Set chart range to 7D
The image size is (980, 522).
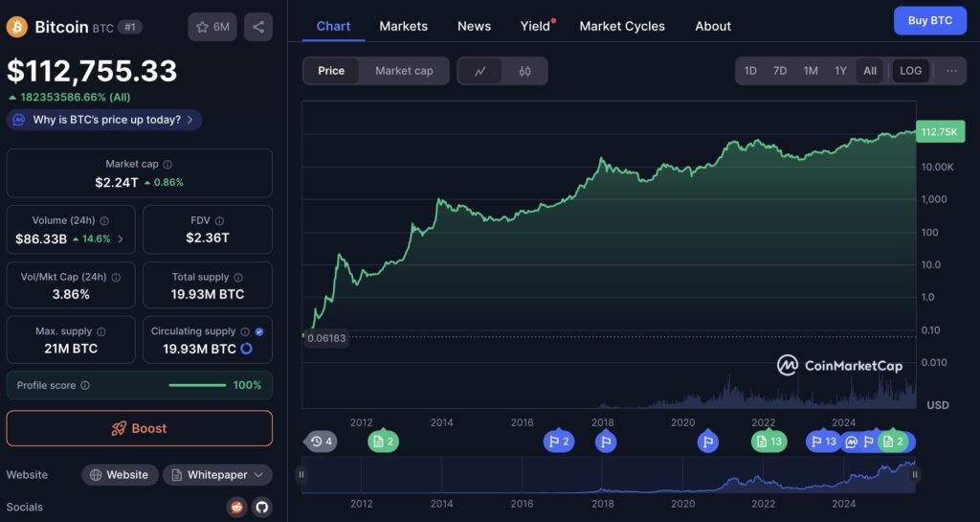click(780, 71)
